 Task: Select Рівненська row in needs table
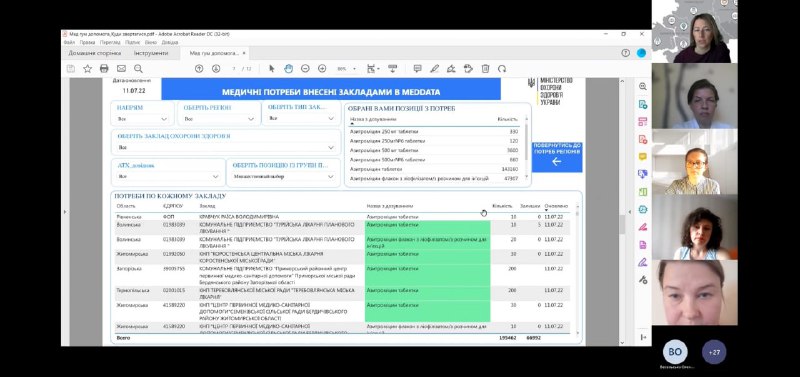[x=343, y=217]
